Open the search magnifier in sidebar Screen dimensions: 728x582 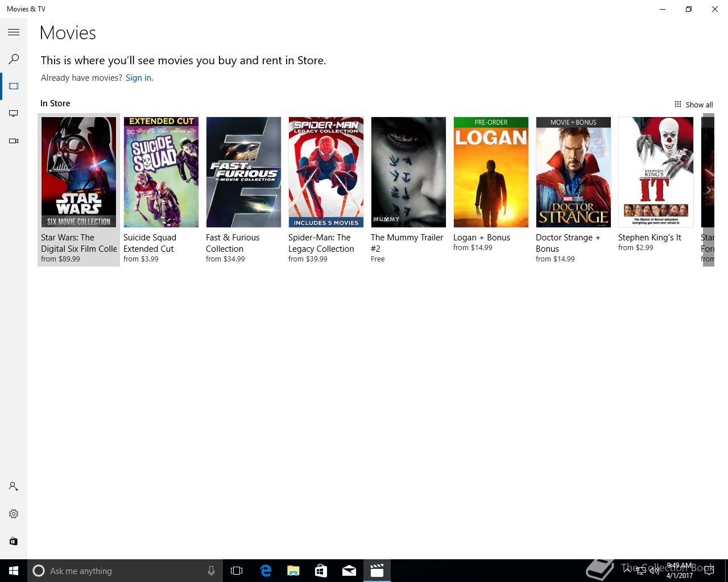14,59
